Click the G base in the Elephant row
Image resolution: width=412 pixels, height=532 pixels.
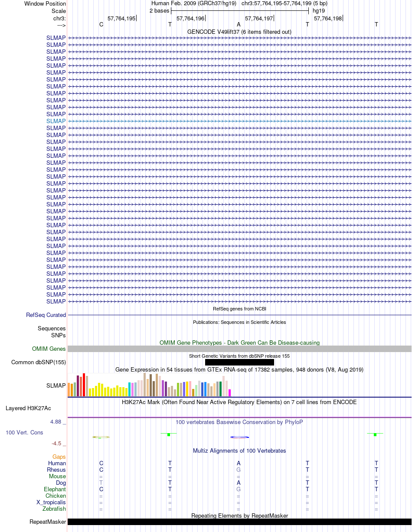click(x=239, y=489)
